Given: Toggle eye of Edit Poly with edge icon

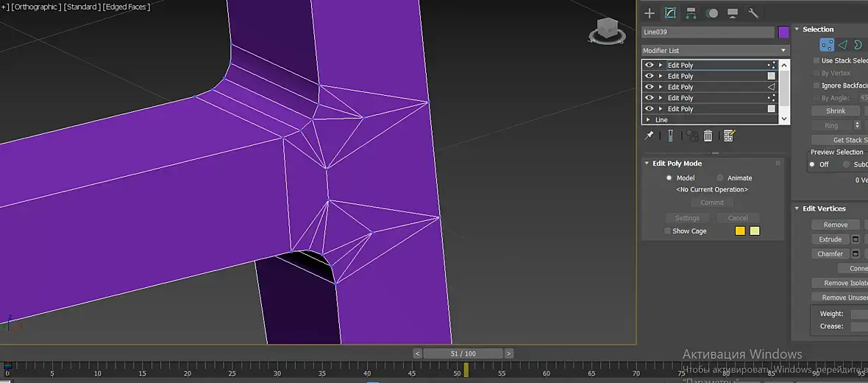Looking at the screenshot, I should click(650, 87).
